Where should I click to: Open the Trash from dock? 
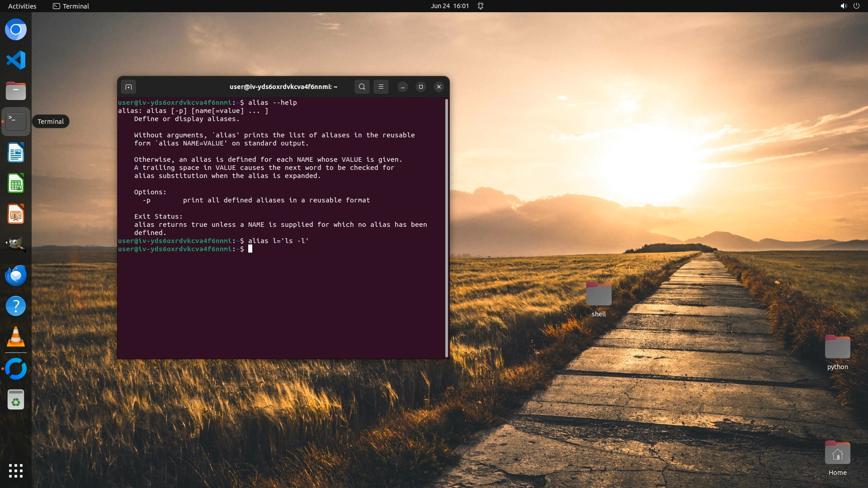pos(16,400)
